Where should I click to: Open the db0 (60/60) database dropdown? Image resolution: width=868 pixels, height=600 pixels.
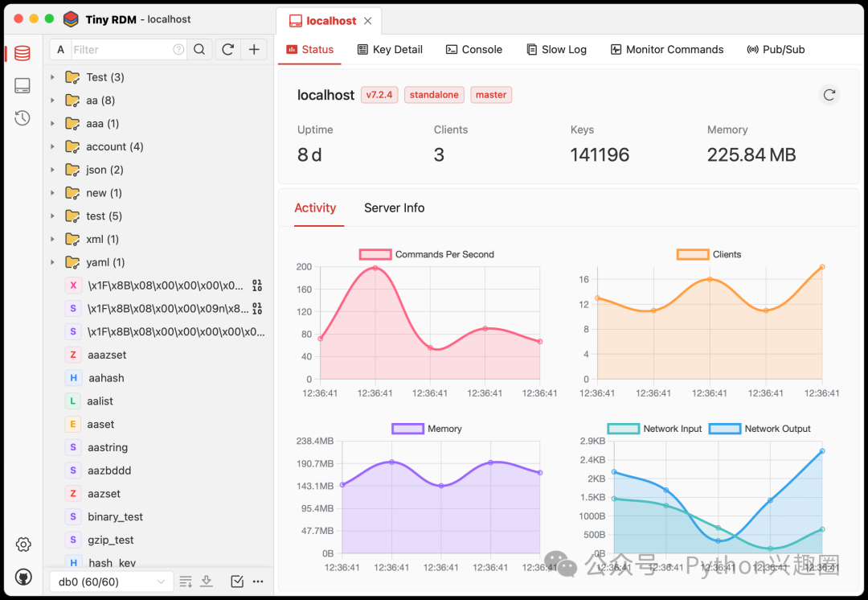(112, 582)
